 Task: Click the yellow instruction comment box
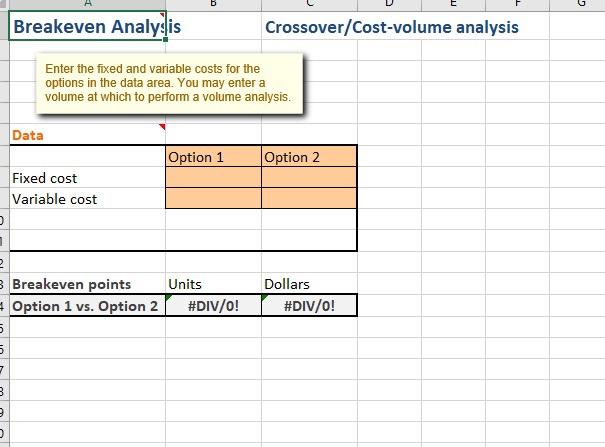pos(169,84)
